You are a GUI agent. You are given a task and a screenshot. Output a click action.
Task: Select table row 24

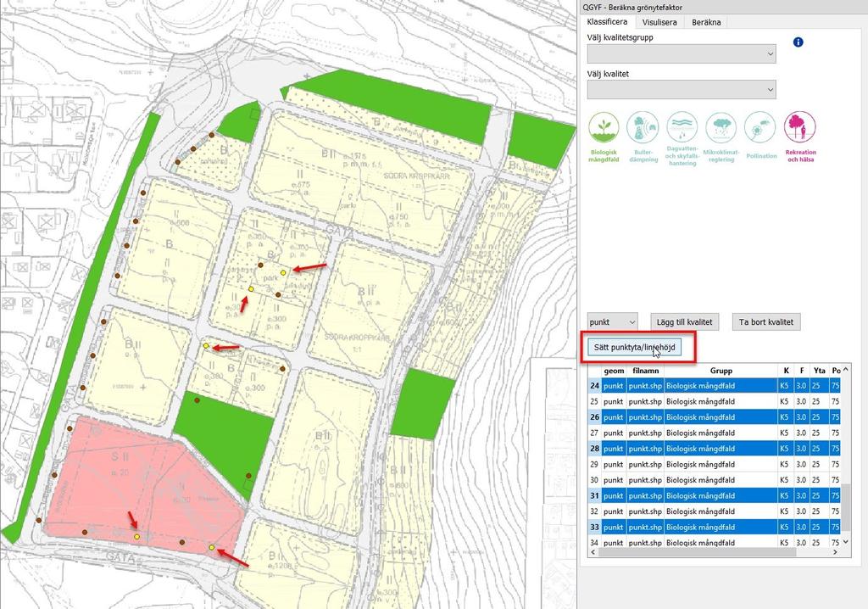[x=714, y=386]
